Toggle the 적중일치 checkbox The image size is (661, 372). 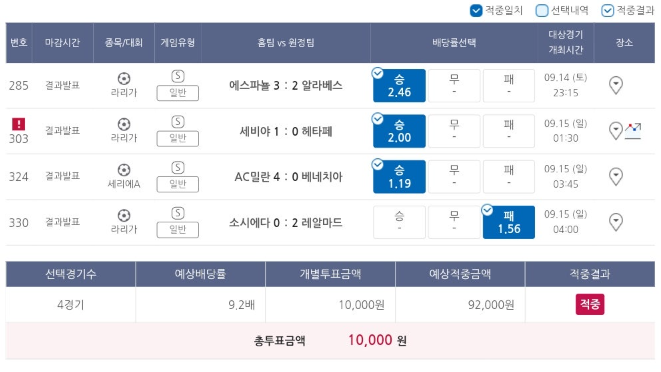coord(476,11)
